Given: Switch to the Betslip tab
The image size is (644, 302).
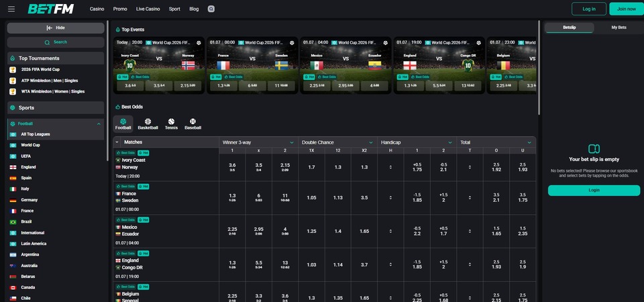Looking at the screenshot, I should click(570, 28).
